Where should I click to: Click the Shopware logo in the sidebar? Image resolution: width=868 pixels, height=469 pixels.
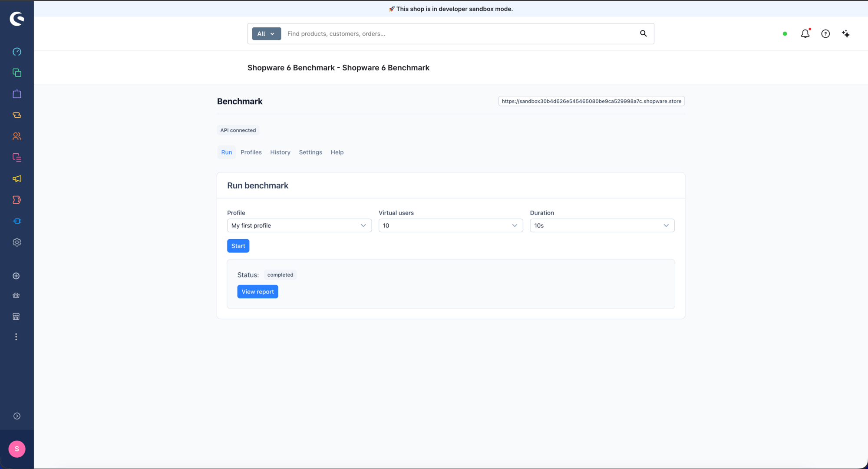pyautogui.click(x=17, y=19)
